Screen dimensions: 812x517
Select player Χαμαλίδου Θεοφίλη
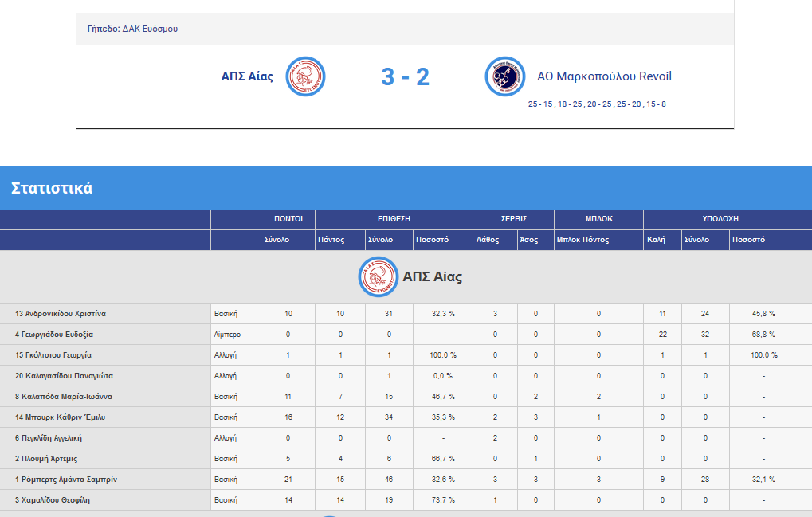click(54, 500)
